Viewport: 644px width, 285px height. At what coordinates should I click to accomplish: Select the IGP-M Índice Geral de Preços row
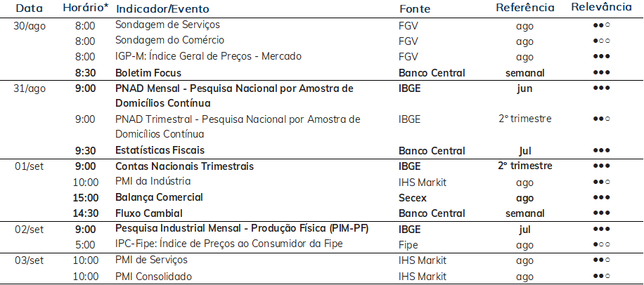(x=322, y=57)
